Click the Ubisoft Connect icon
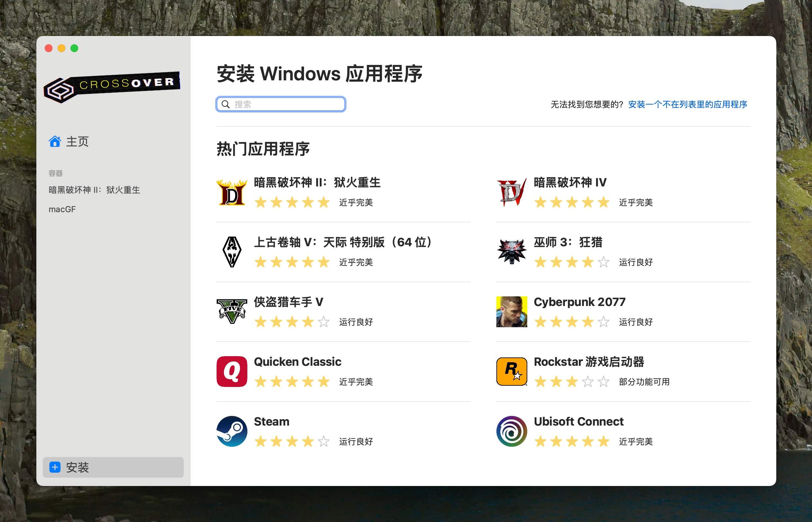 [x=512, y=431]
